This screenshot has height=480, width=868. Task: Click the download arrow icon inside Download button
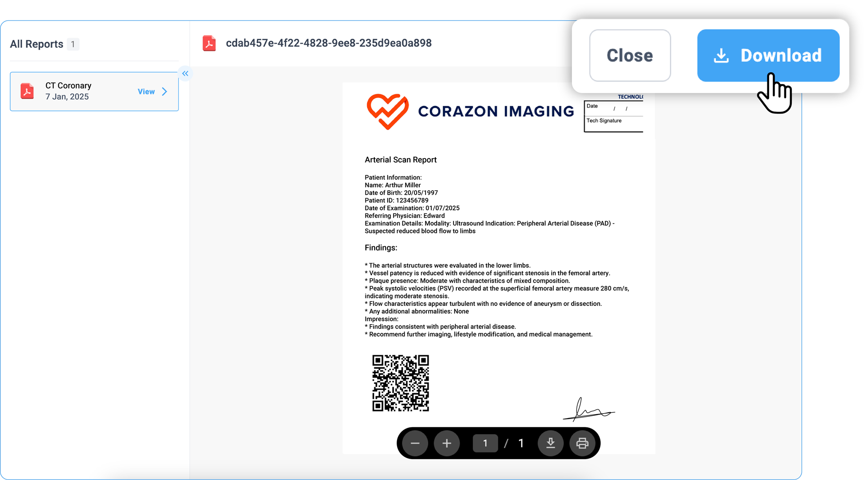721,56
